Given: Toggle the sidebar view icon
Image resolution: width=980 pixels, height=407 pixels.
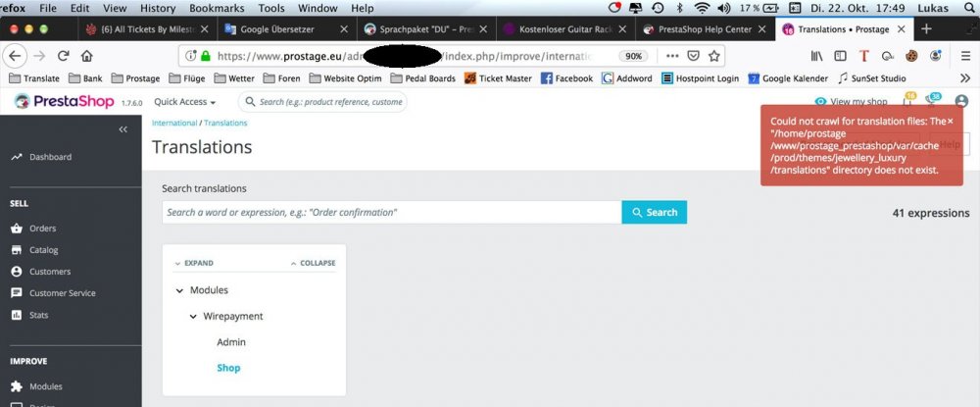Looking at the screenshot, I should 840,56.
